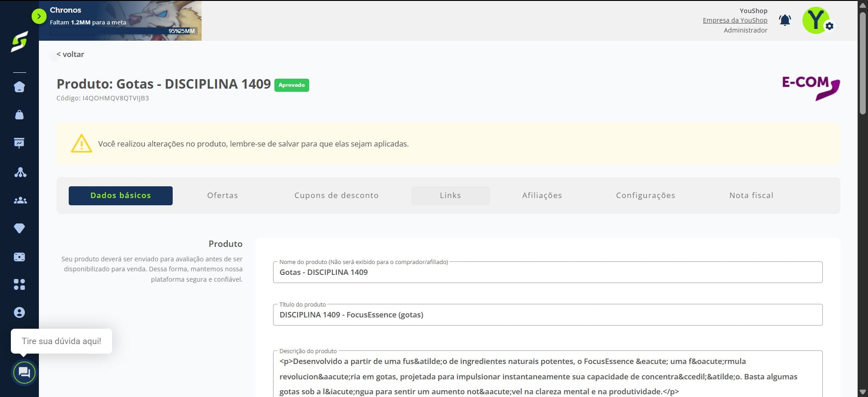Click the Nome do produto input field
The height and width of the screenshot is (397, 868).
547,272
